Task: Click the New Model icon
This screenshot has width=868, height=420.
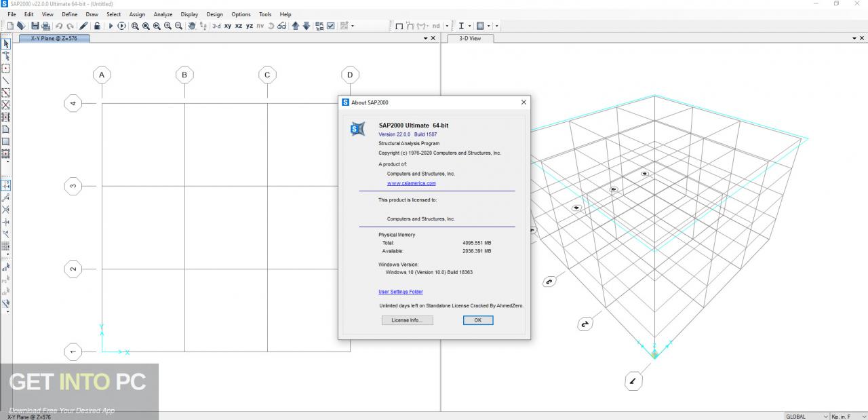Action: pyautogui.click(x=10, y=26)
